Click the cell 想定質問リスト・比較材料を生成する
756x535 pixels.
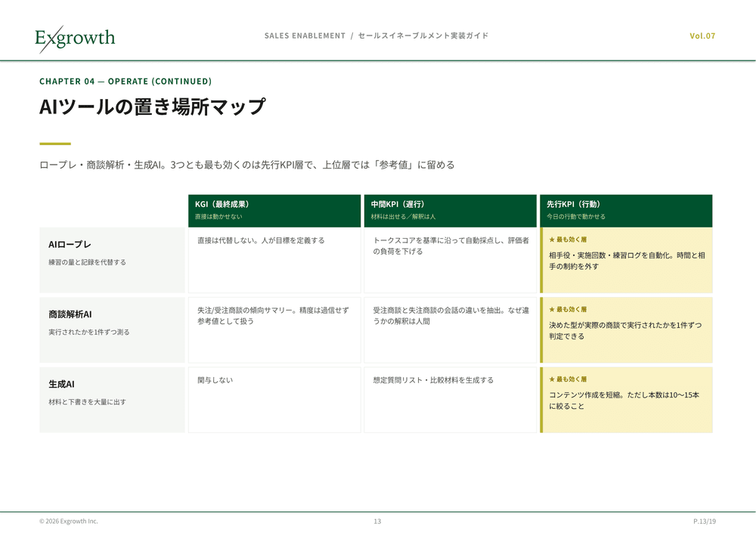[451, 400]
